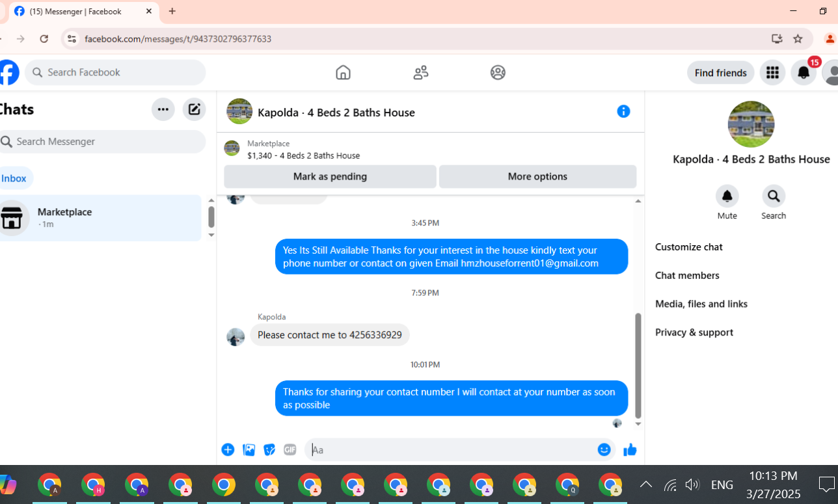Open Chats options three-dot menu
Screen dimensions: 838x504
point(163,109)
